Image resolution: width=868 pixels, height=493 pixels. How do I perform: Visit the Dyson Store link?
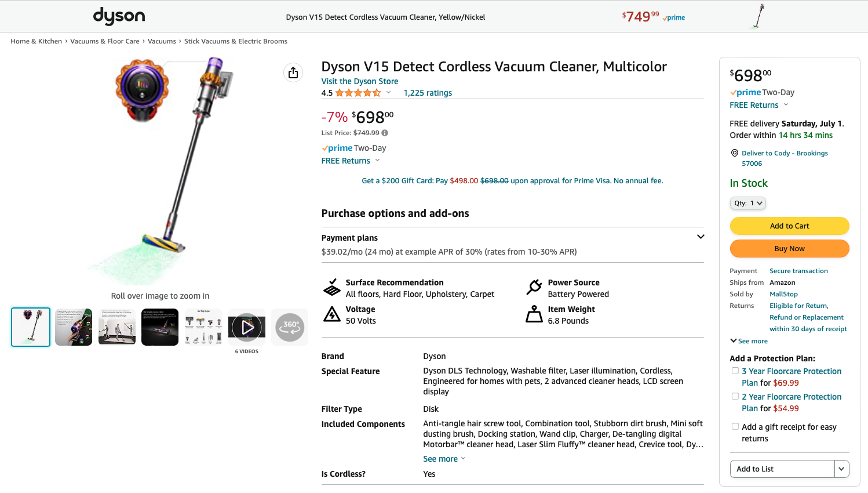tap(360, 81)
